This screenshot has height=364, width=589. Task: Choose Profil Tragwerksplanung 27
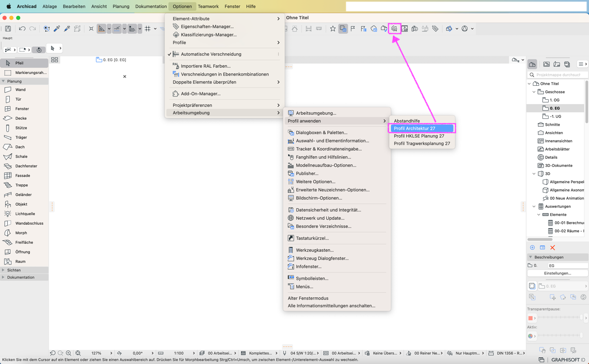click(x=422, y=144)
